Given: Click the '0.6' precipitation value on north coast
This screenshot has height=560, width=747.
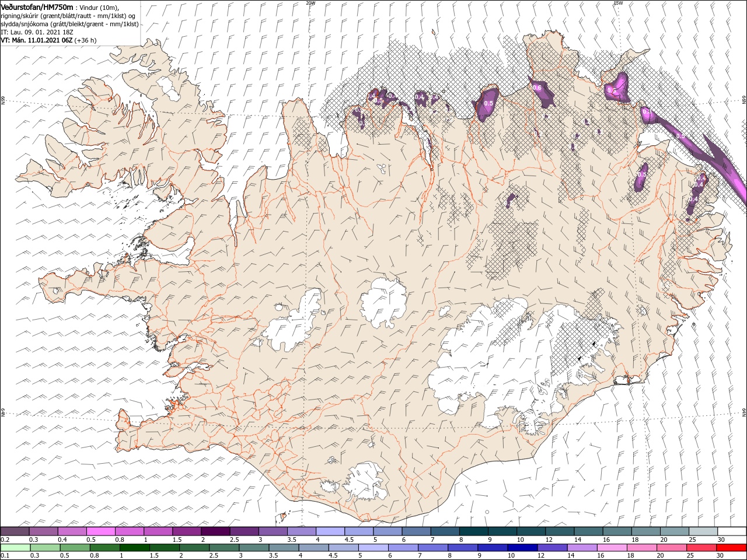Looking at the screenshot, I should click(x=537, y=87).
